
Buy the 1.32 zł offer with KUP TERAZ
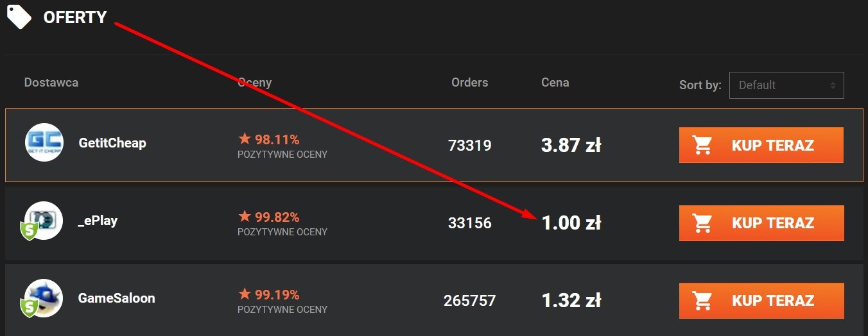(761, 301)
